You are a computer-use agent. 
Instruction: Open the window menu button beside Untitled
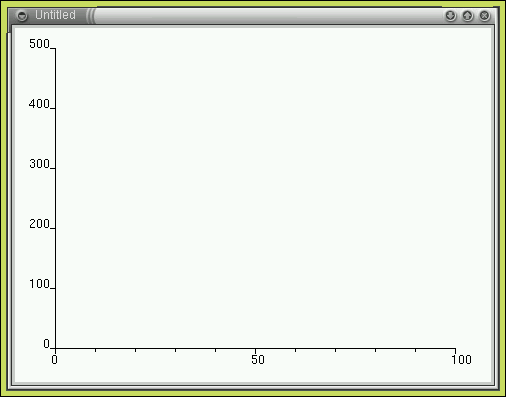tap(22, 16)
